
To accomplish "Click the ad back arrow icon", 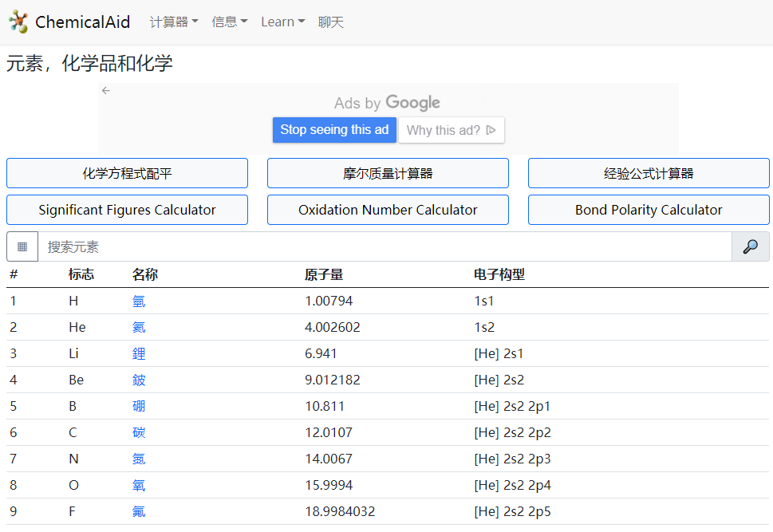I will [x=106, y=91].
